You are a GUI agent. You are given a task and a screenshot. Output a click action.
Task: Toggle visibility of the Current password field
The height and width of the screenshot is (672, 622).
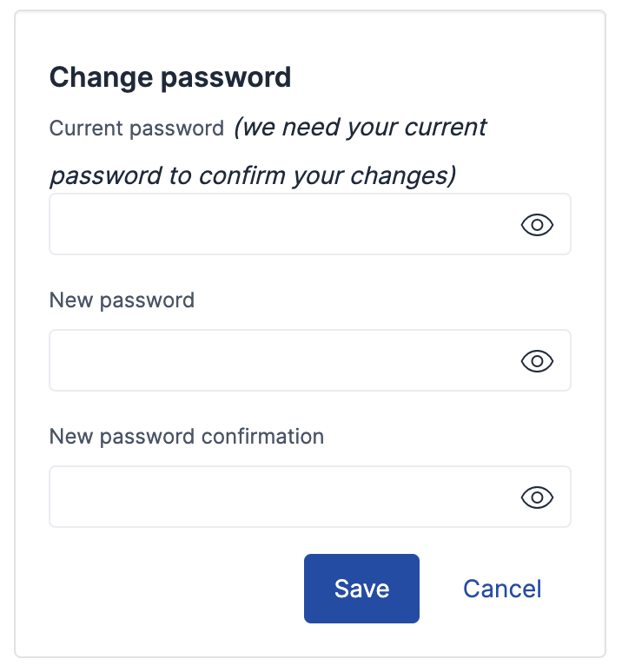537,225
